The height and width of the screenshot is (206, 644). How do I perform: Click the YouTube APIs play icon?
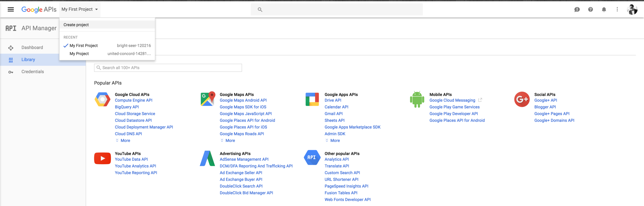tap(102, 158)
